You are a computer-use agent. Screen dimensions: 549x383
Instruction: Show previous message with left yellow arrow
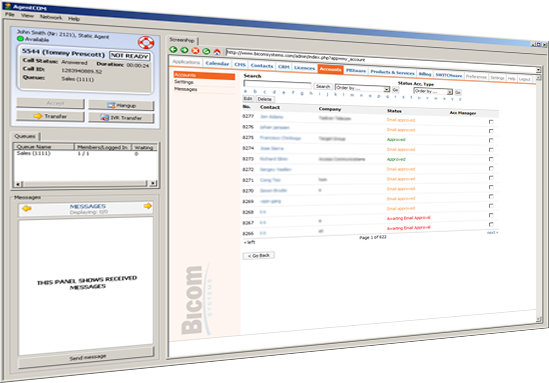tap(27, 208)
